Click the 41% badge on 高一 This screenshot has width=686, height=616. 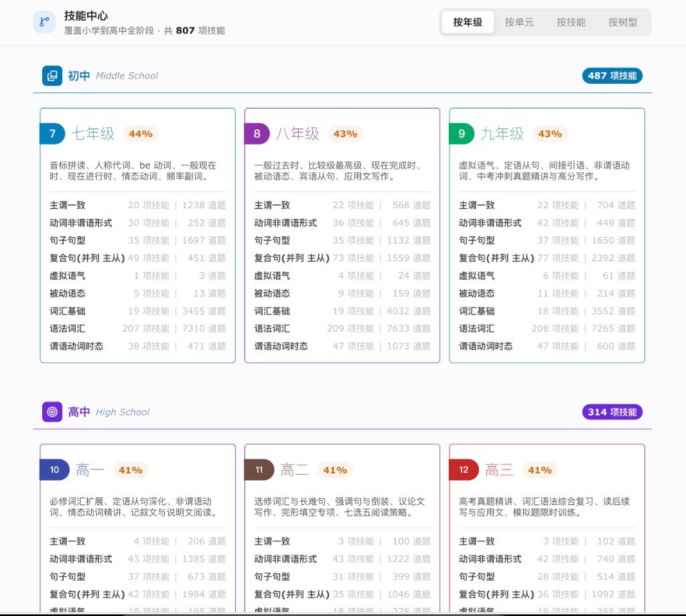coord(131,470)
